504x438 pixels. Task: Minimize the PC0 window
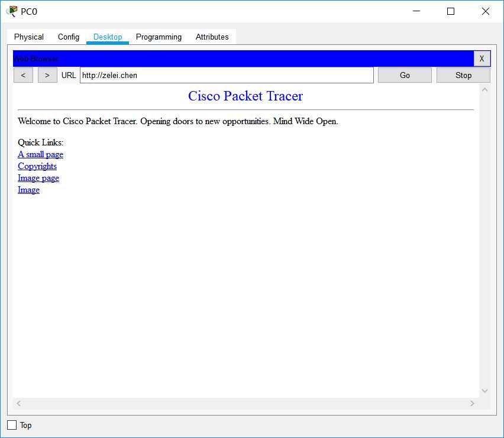416,11
